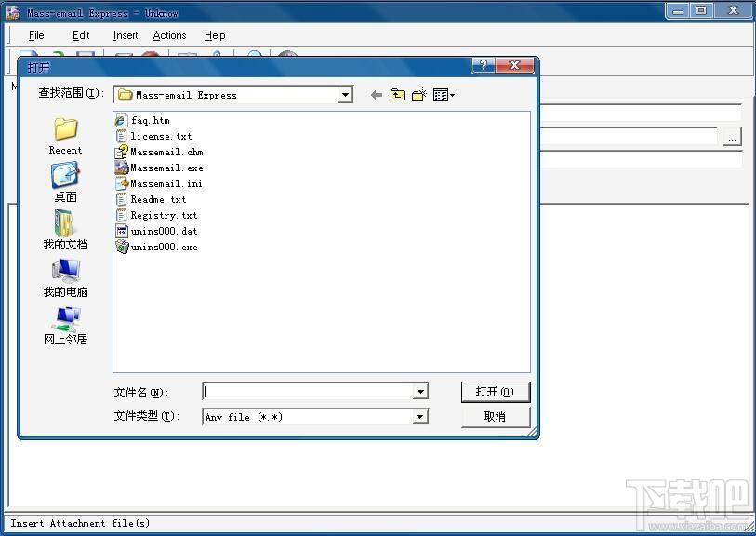Screen dimensions: 756x536
Task: Open the Help menu
Action: click(215, 35)
